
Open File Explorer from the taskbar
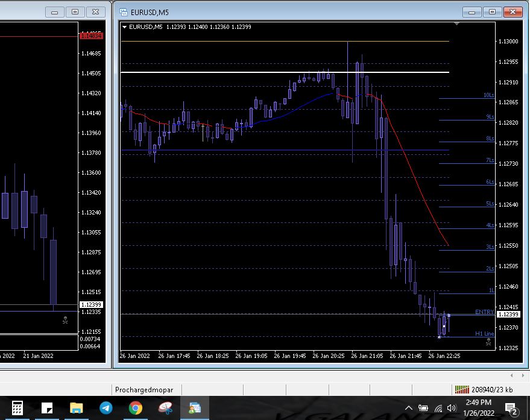coord(77,408)
